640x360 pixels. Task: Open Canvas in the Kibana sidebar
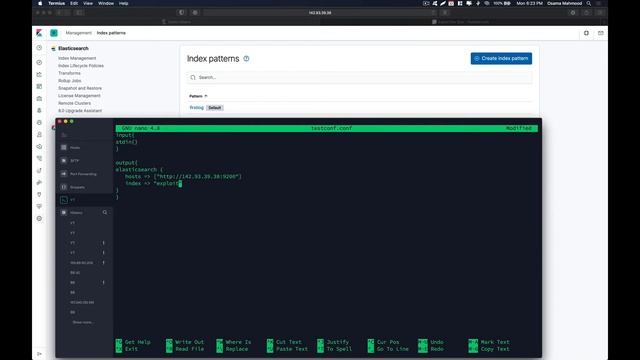pyautogui.click(x=39, y=98)
